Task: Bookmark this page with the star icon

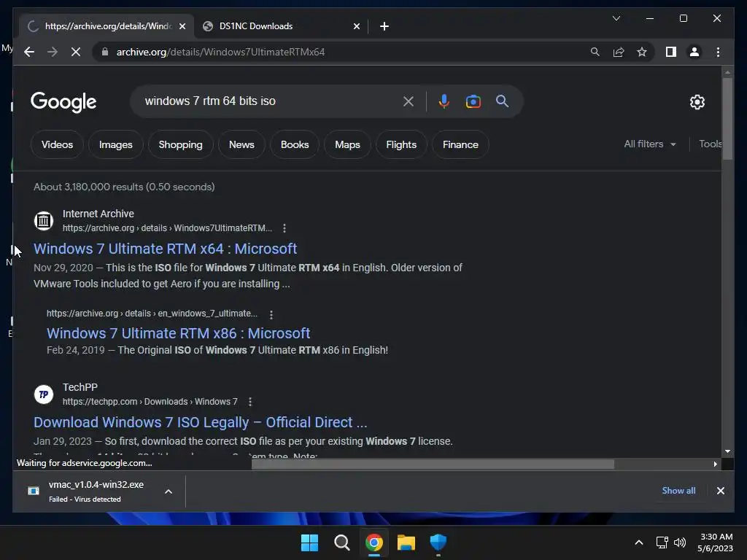Action: point(642,52)
